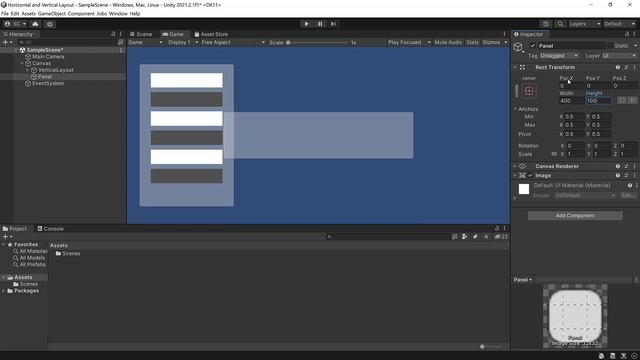Screen dimensions: 640x360
Task: Open the Scenes folder in Assets
Action: [x=68, y=253]
